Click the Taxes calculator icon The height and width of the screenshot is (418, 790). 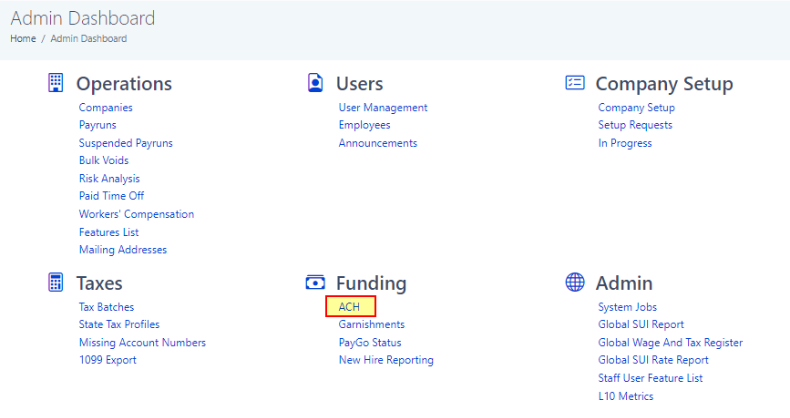55,283
